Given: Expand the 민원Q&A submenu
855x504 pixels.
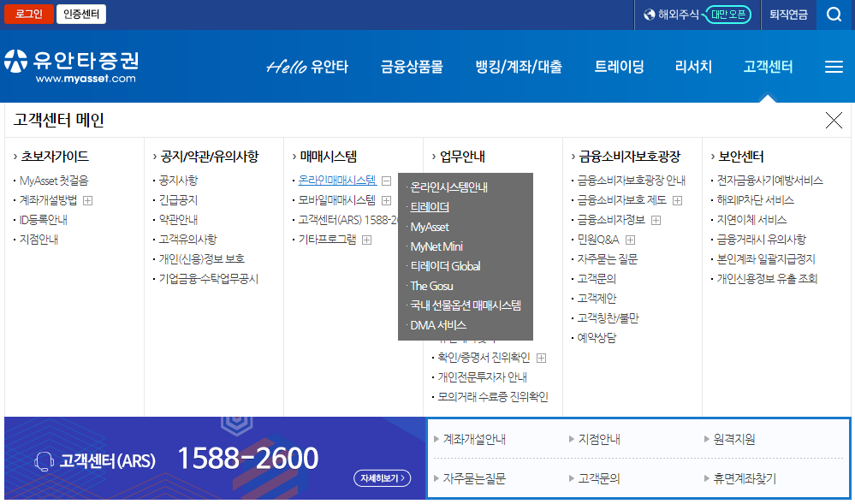Looking at the screenshot, I should point(631,240).
